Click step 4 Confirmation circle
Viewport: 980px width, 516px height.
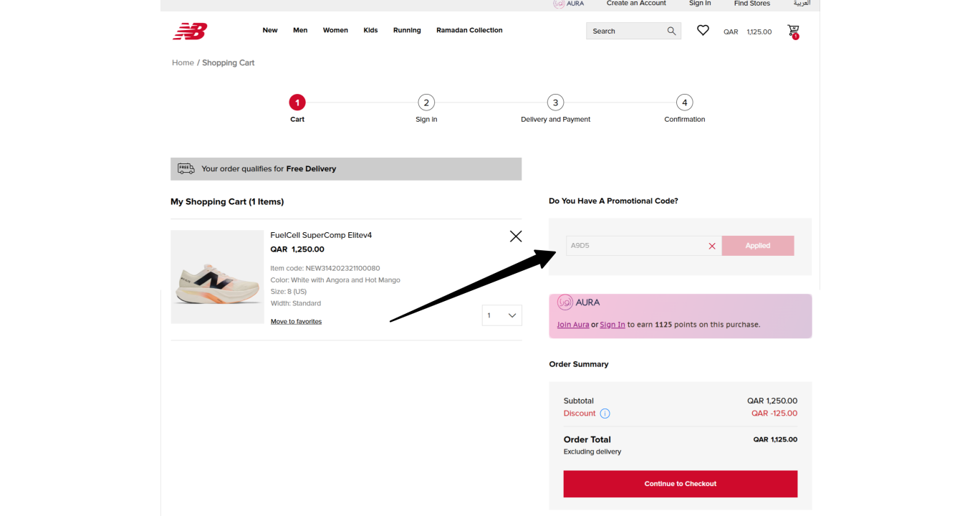coord(684,102)
